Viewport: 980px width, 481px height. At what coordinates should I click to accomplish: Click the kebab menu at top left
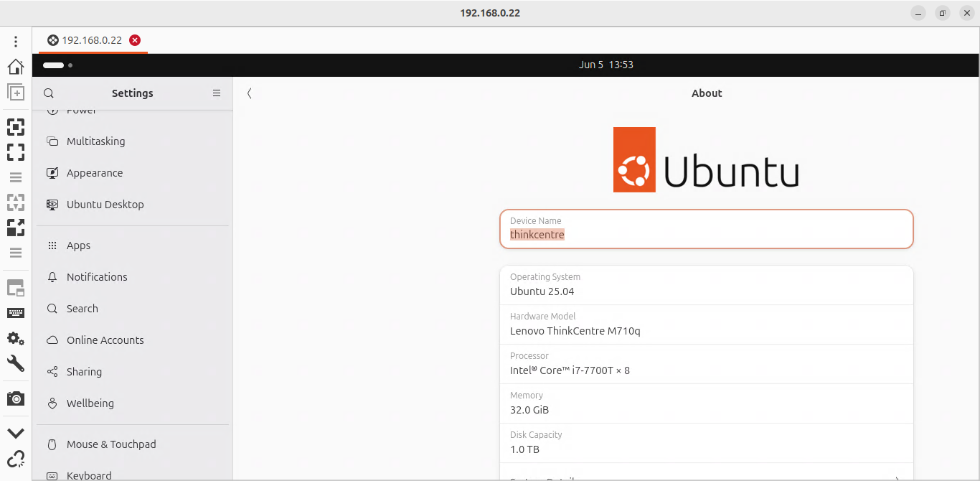16,41
